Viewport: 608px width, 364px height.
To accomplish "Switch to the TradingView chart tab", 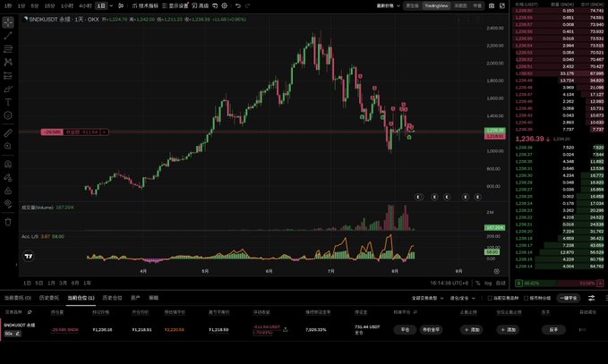I will [x=436, y=5].
